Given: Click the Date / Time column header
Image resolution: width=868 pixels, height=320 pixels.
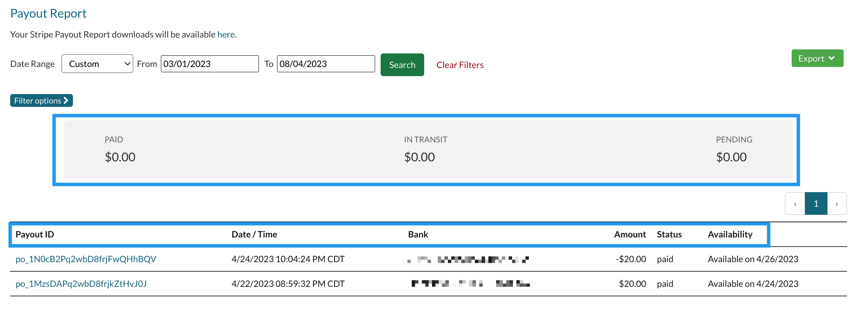Looking at the screenshot, I should point(254,234).
